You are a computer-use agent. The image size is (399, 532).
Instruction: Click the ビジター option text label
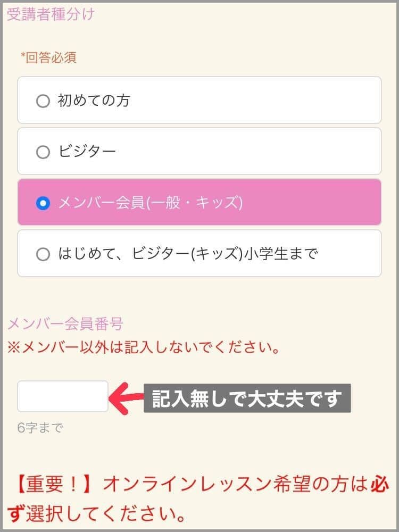(x=87, y=152)
